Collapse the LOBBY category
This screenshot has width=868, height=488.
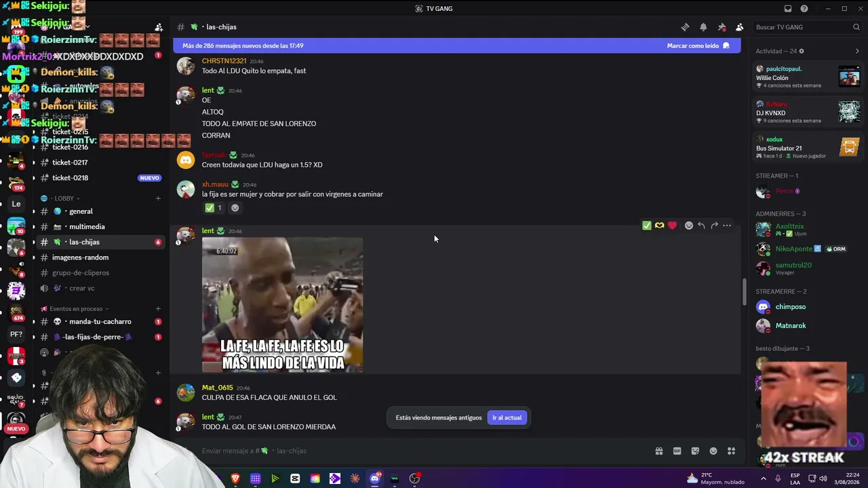tap(64, 199)
